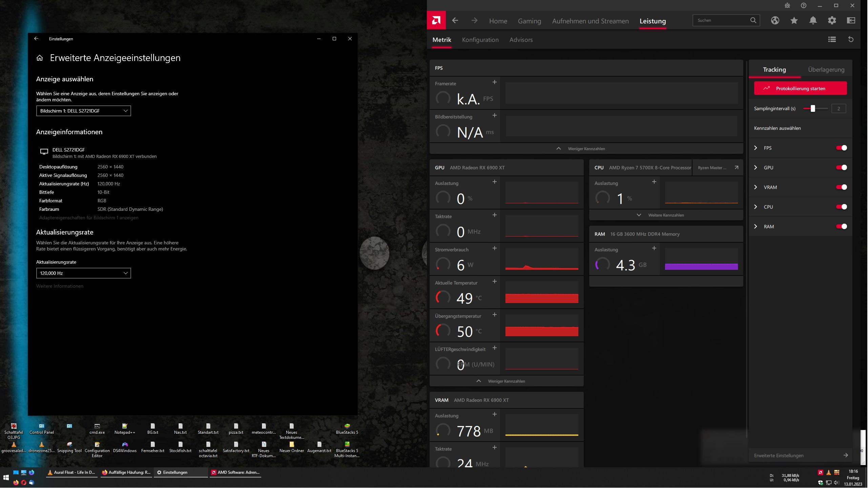Add LÜFTERgeschwindigkeit metric with plus icon
This screenshot has width=868, height=488.
495,348
